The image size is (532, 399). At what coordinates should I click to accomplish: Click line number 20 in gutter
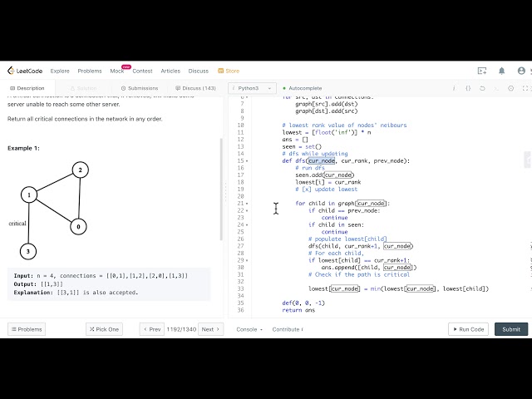(x=240, y=196)
